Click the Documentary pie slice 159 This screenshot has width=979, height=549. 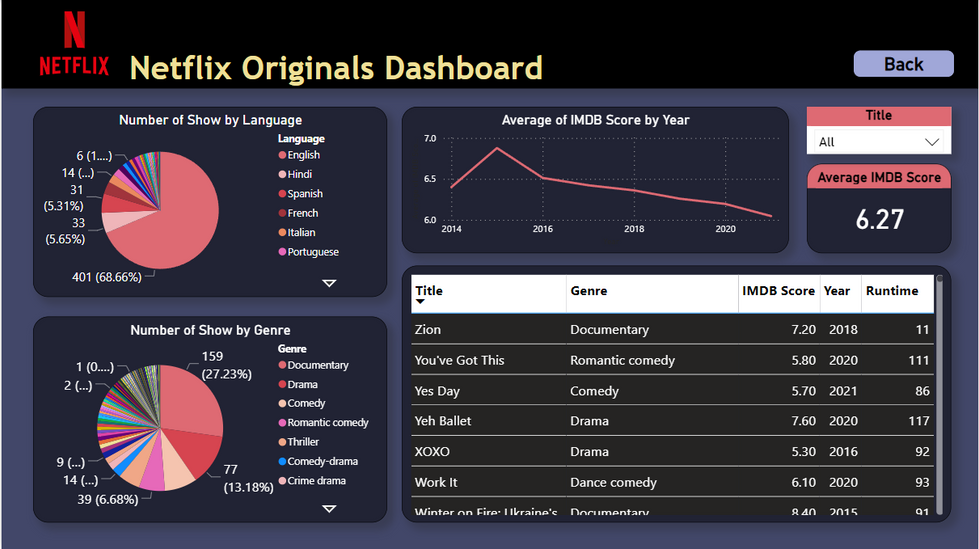point(190,400)
